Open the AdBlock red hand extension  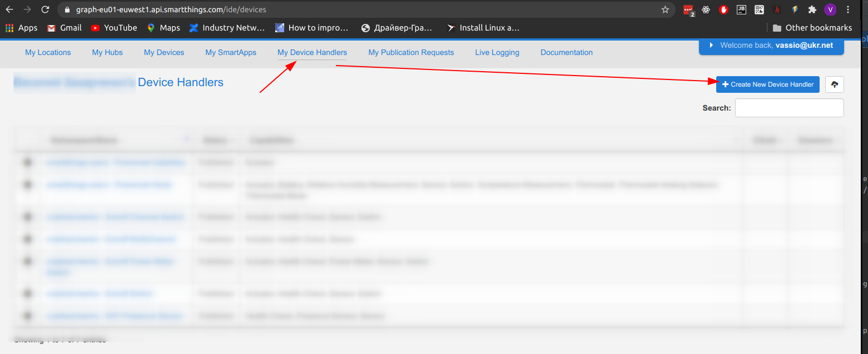724,9
